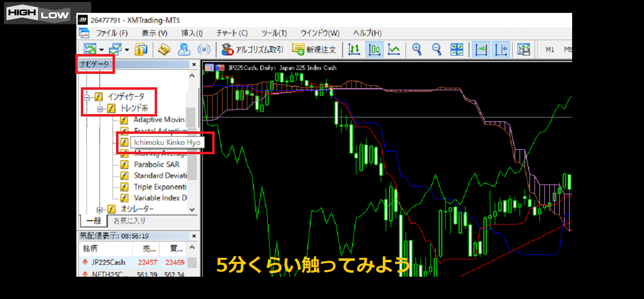Switch chart to bar chart style
The height and width of the screenshot is (299, 644).
point(354,49)
